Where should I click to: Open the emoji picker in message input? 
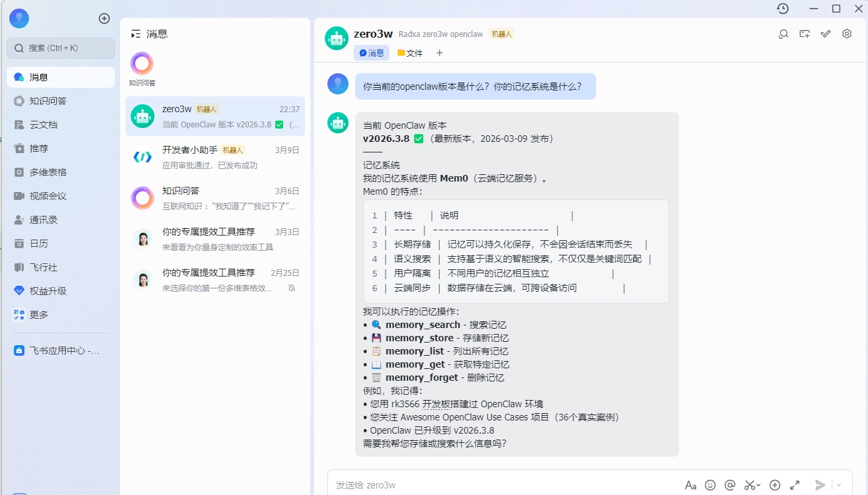pos(710,485)
